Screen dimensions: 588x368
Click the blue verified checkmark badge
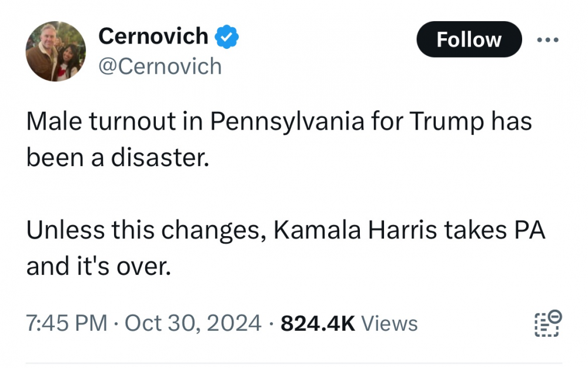[226, 37]
